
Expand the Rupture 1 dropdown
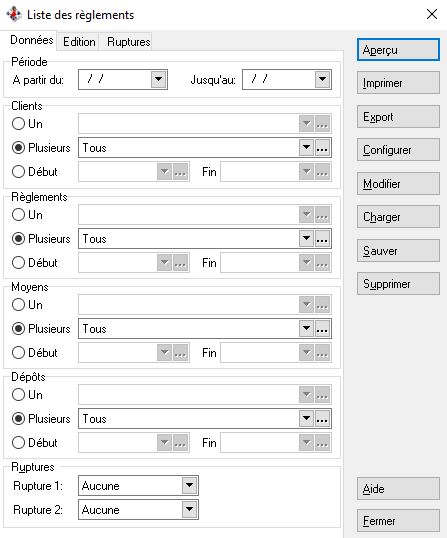point(189,486)
